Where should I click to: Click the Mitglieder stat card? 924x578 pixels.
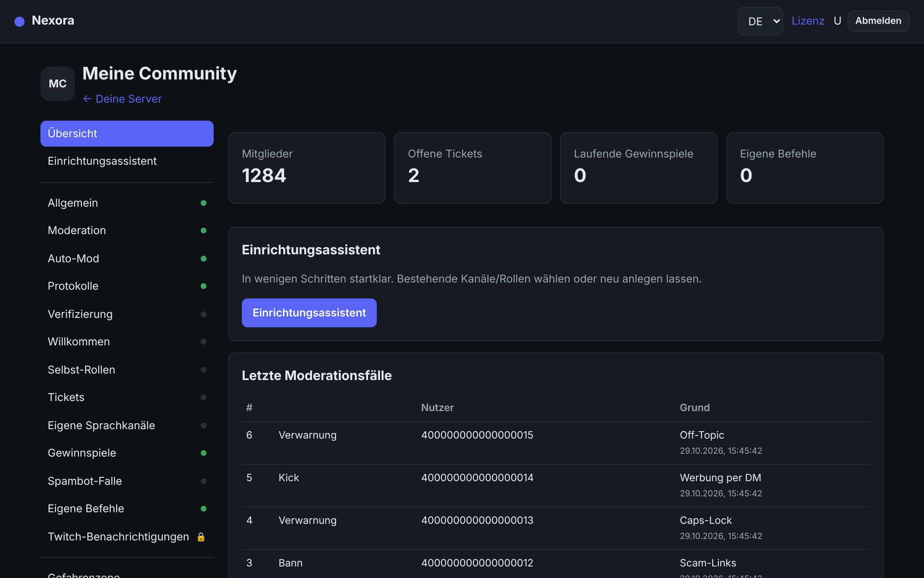point(306,168)
